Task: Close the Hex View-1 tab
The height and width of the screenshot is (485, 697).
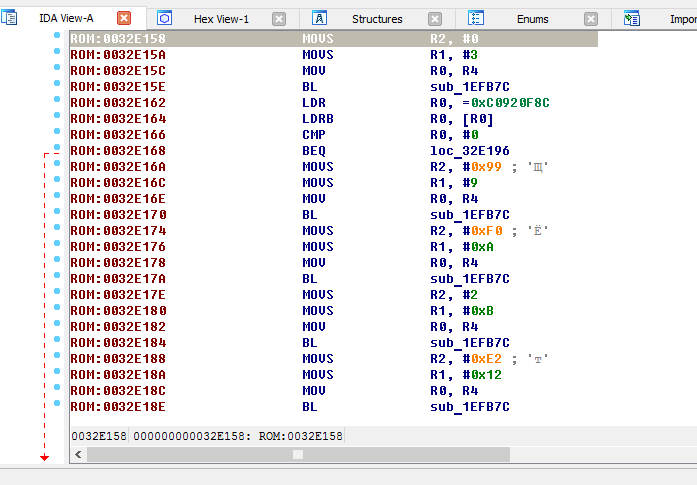Action: coord(279,18)
